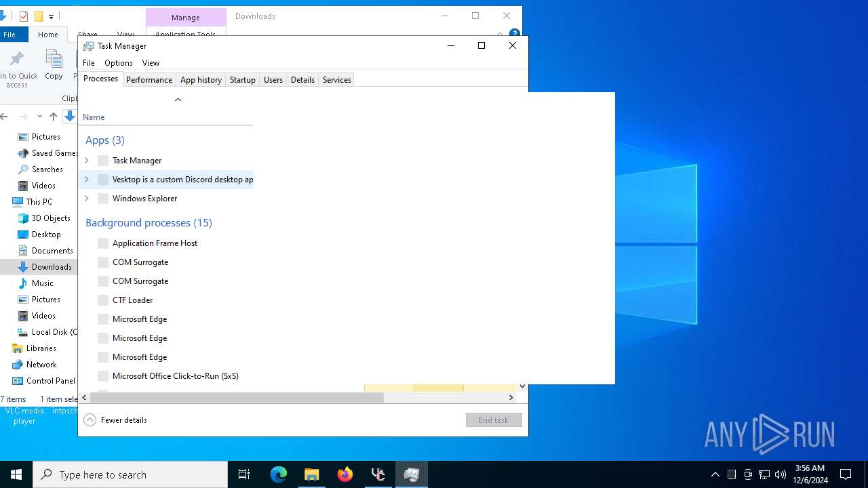Viewport: 868px width, 488px height.
Task: Click Pin to Quick access in Explorer
Action: (18, 69)
